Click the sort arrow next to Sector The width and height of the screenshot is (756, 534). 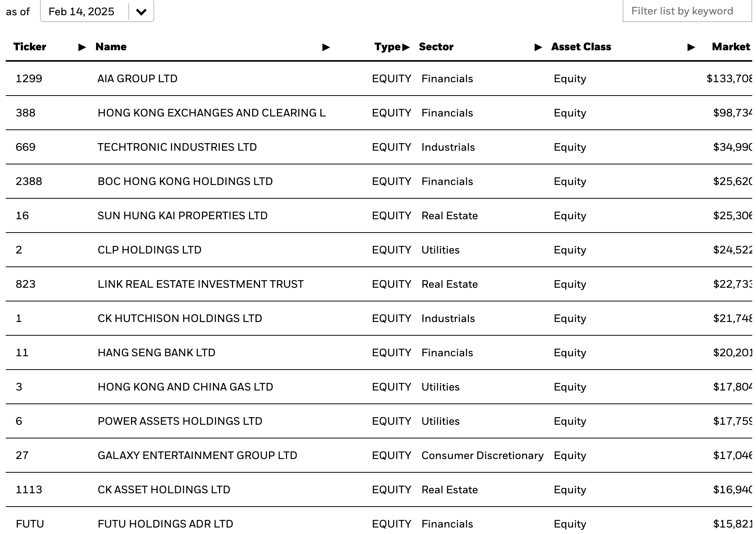(538, 47)
